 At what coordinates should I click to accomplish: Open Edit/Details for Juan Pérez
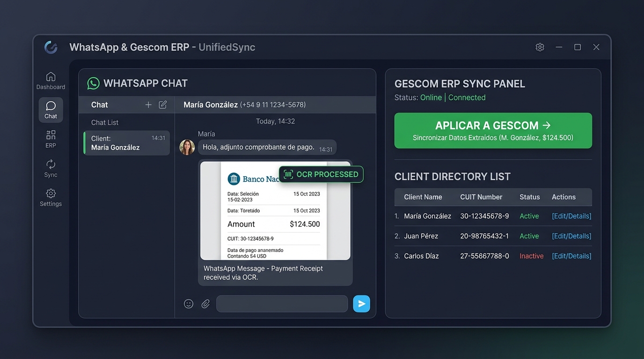[571, 236]
